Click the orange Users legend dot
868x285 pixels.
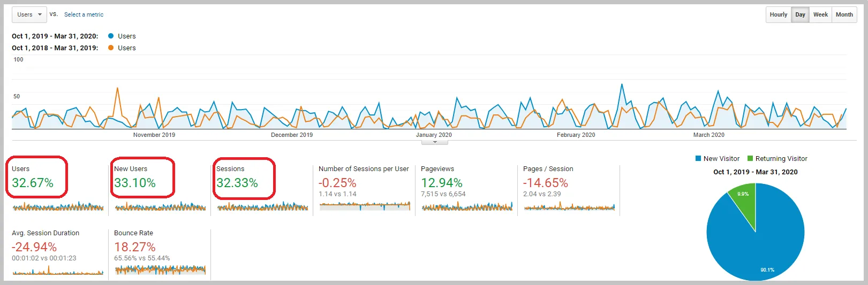[111, 48]
